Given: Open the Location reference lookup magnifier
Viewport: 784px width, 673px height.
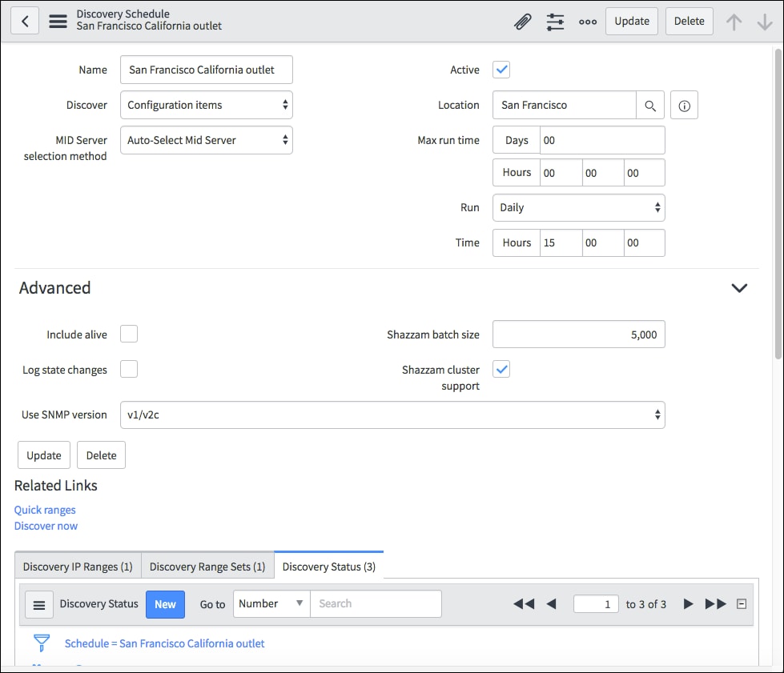Looking at the screenshot, I should (650, 105).
